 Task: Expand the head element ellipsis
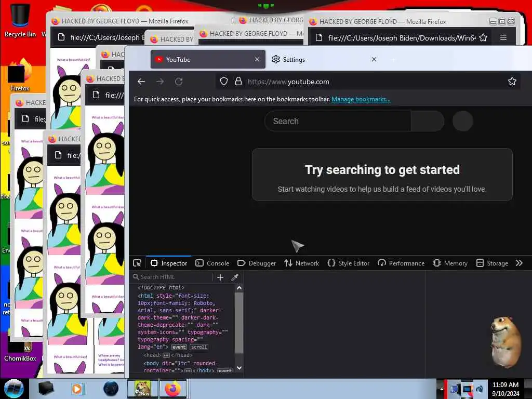166,355
